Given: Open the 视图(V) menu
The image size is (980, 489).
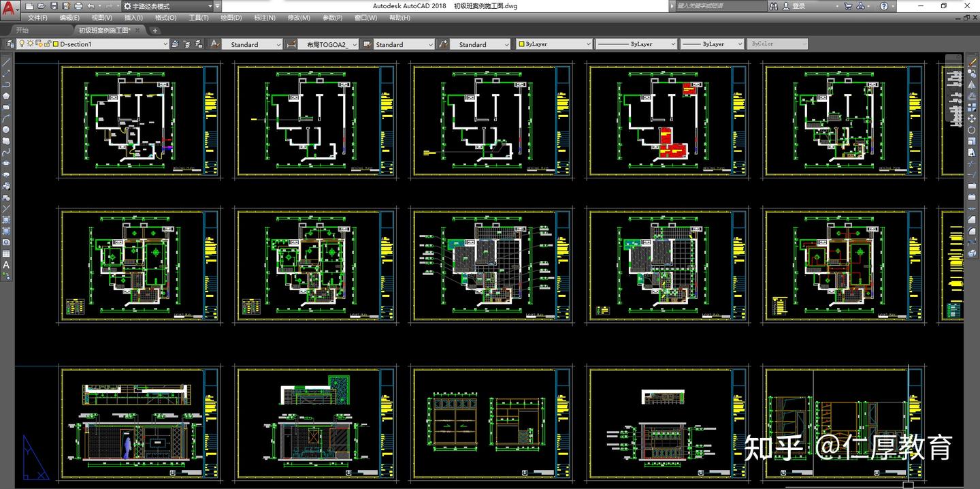Looking at the screenshot, I should [x=102, y=18].
